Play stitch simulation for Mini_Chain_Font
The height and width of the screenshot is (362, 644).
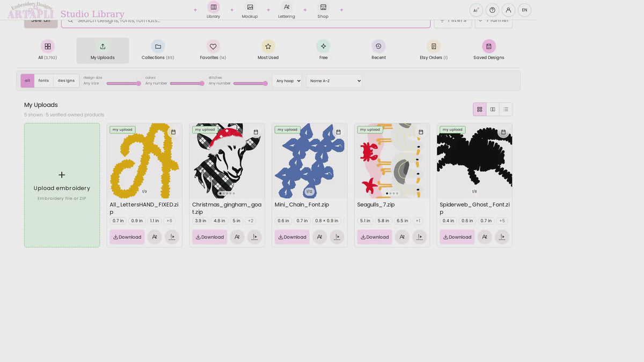click(337, 237)
